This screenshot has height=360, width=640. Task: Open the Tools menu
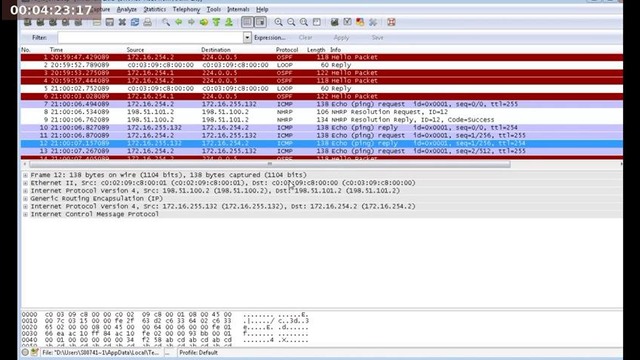point(213,9)
